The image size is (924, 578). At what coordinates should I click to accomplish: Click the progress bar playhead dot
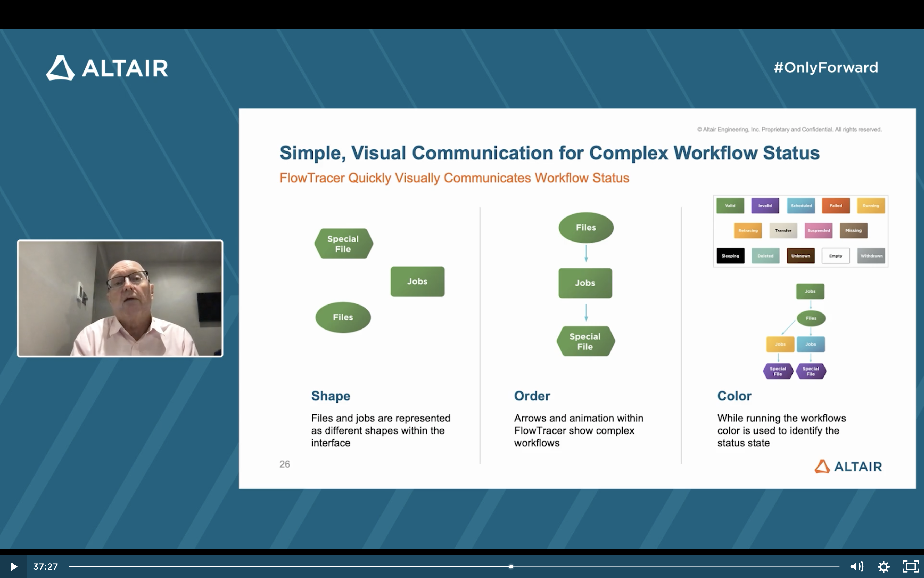(x=511, y=567)
